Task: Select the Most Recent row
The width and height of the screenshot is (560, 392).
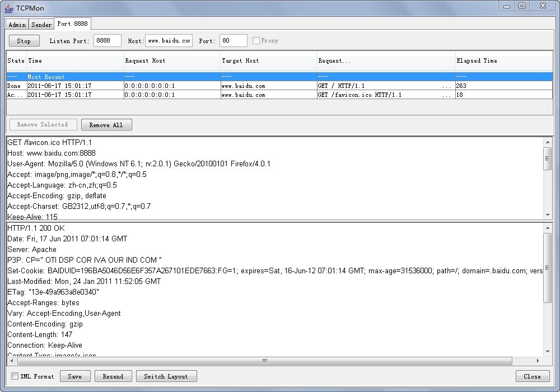Action: [279, 77]
